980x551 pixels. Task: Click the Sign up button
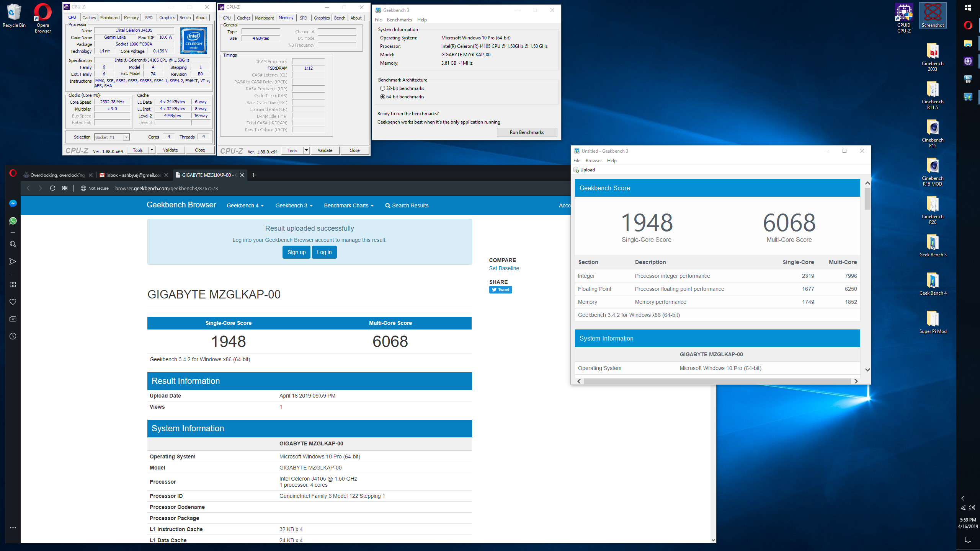(x=296, y=252)
